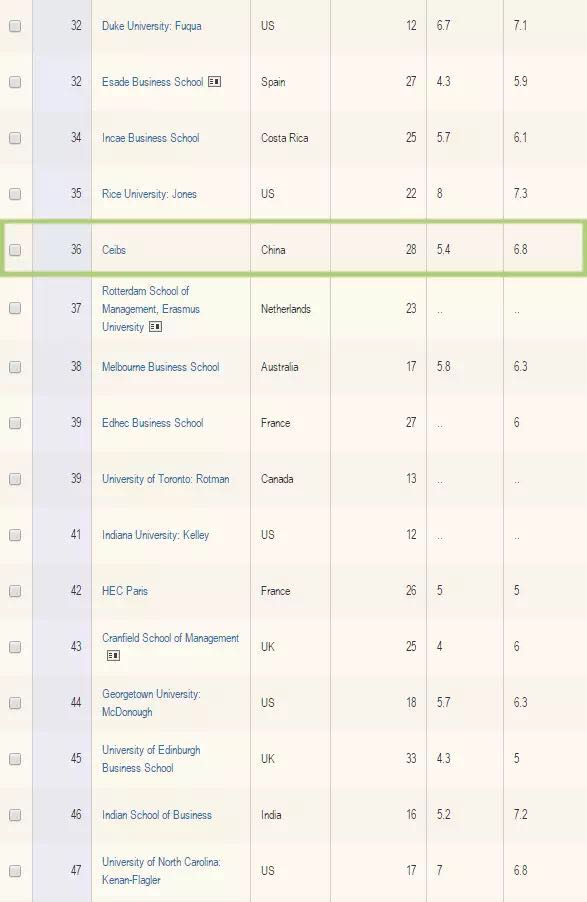Image resolution: width=587 pixels, height=902 pixels.
Task: Click the Canada country cell
Action: pyautogui.click(x=277, y=479)
